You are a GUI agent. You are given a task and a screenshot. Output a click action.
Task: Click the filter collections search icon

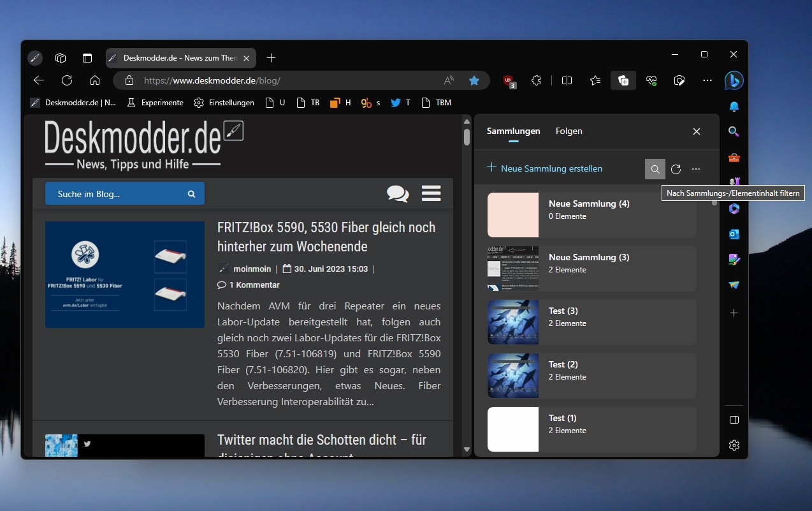pyautogui.click(x=655, y=169)
